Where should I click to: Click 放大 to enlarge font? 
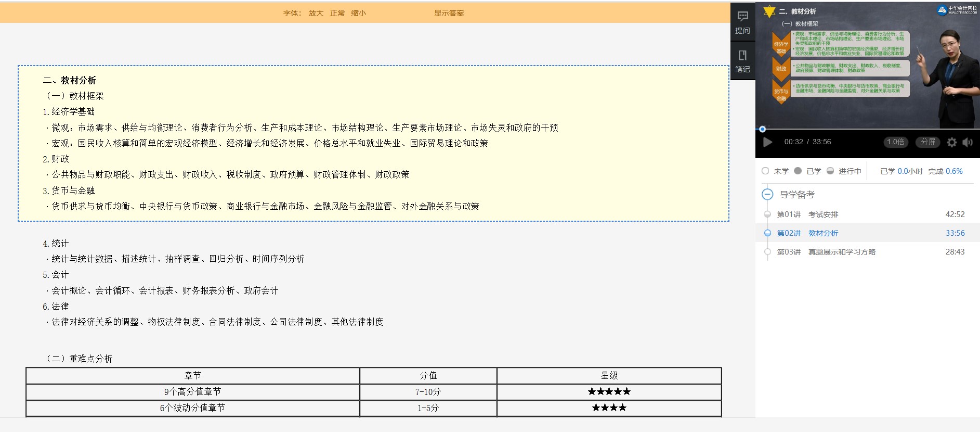pyautogui.click(x=316, y=13)
